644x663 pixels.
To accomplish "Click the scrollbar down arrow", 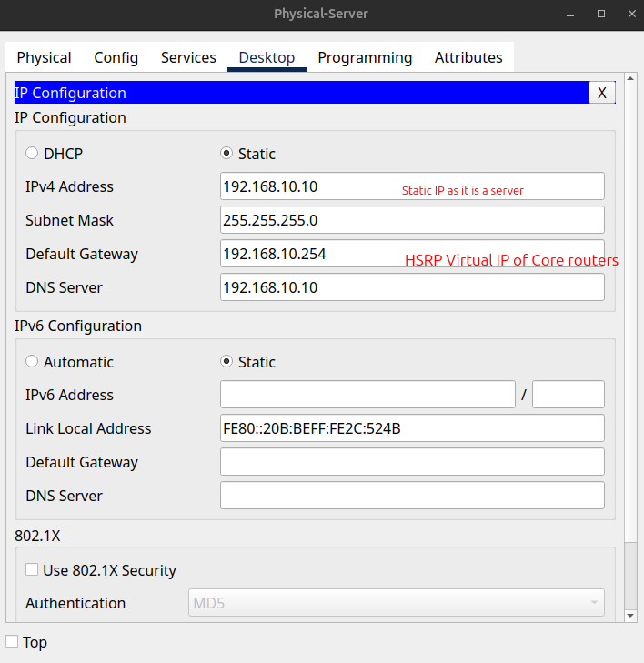I will coord(630,616).
